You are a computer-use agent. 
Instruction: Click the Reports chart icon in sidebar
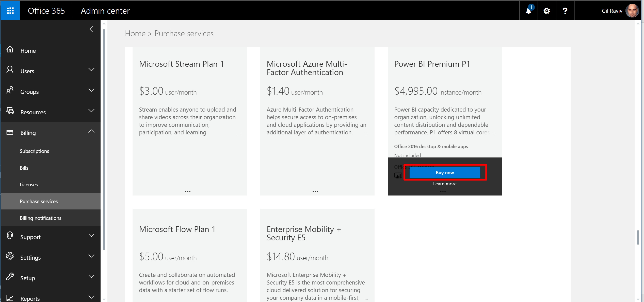click(10, 298)
